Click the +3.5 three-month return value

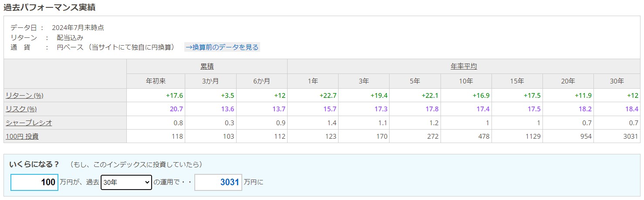(x=227, y=96)
